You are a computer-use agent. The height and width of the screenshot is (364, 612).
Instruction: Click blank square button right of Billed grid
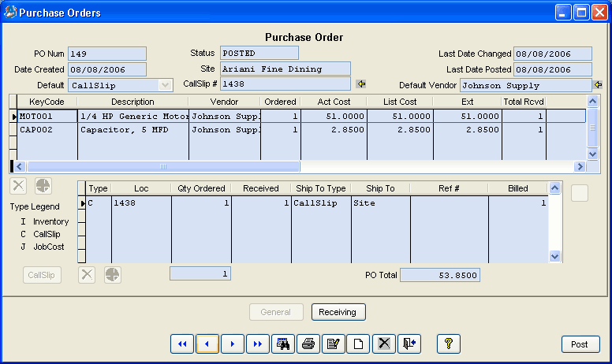pos(580,193)
